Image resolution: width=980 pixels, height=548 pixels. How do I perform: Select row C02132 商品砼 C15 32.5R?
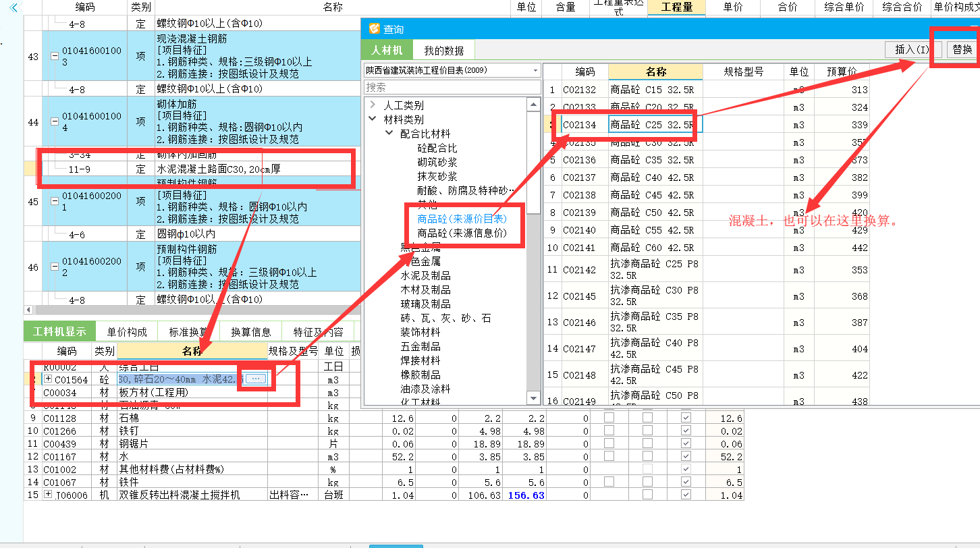pos(707,89)
